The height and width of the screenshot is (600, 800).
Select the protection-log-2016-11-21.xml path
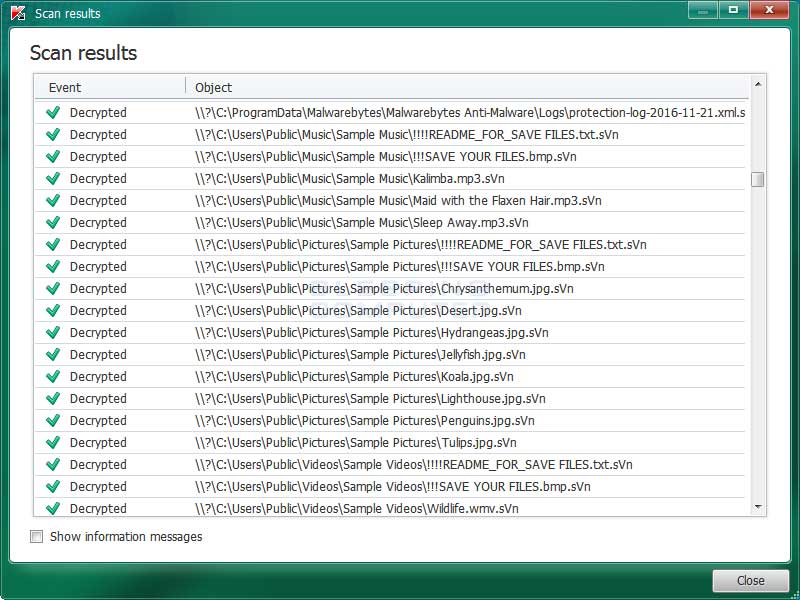click(470, 113)
